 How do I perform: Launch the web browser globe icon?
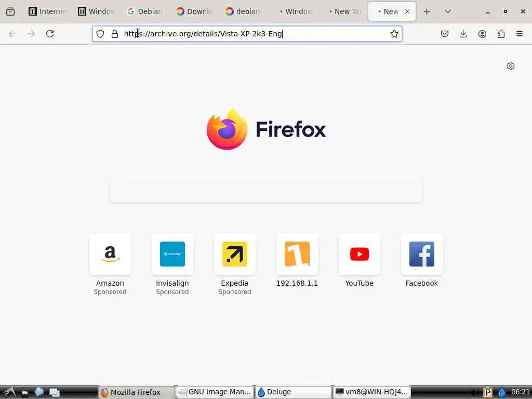coord(39,392)
